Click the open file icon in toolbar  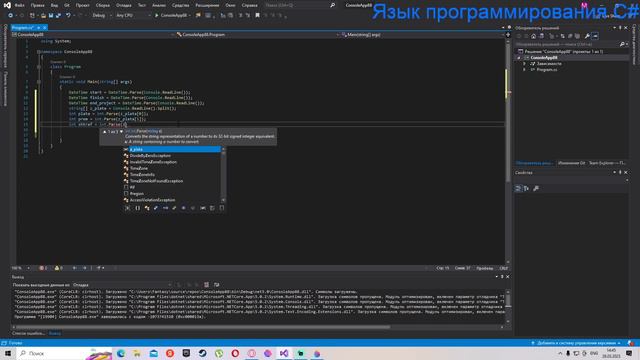click(43, 15)
